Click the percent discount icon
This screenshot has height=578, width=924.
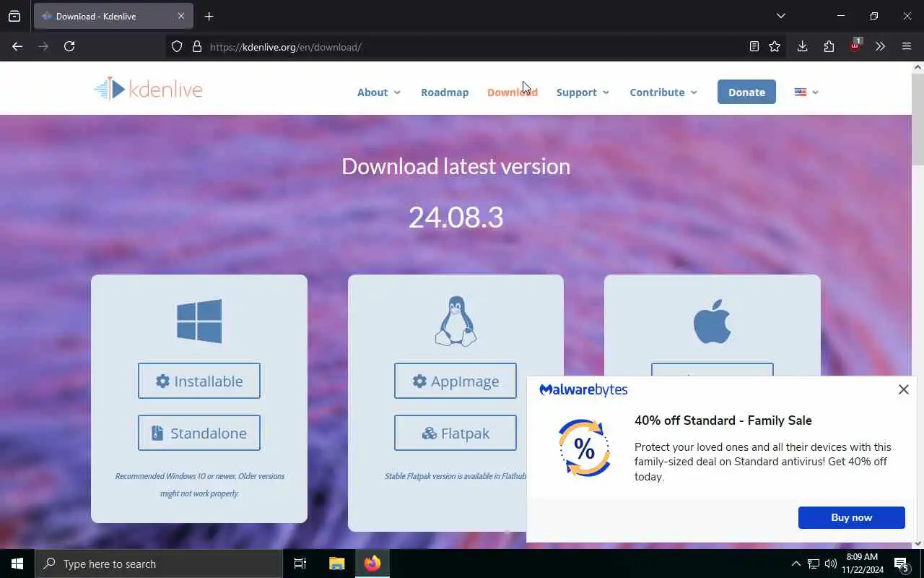(584, 448)
